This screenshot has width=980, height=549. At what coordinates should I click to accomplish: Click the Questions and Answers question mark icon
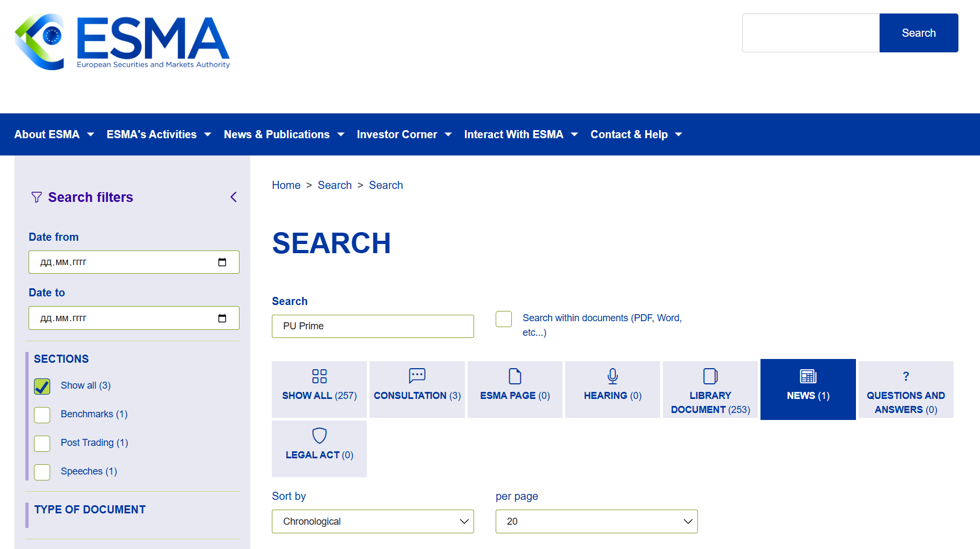(906, 376)
